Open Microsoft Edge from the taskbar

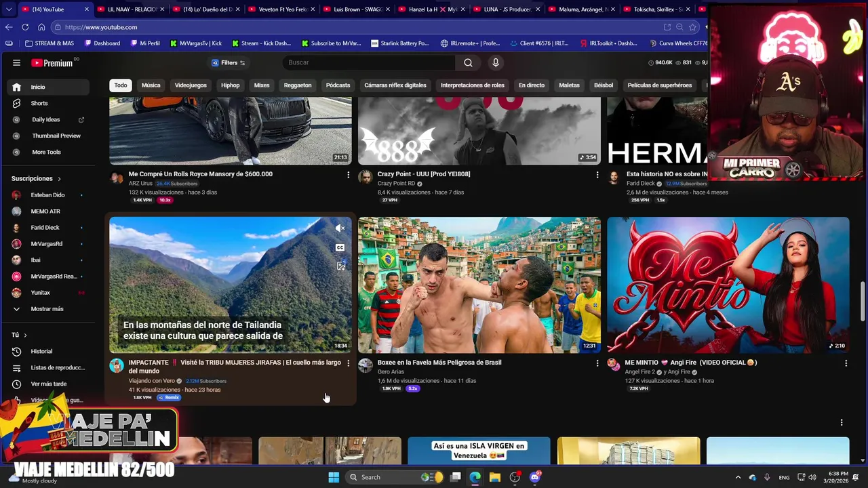(x=475, y=477)
